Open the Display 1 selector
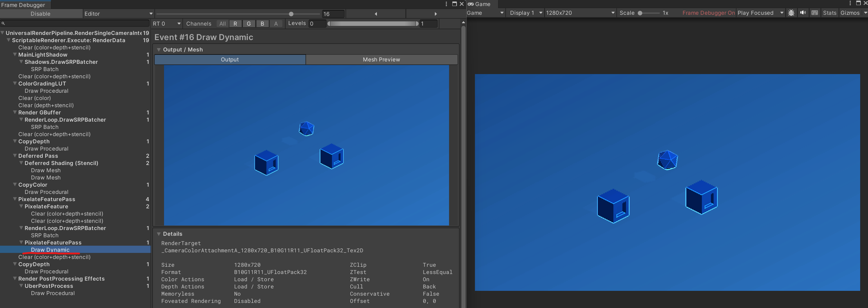868x308 pixels. 524,12
